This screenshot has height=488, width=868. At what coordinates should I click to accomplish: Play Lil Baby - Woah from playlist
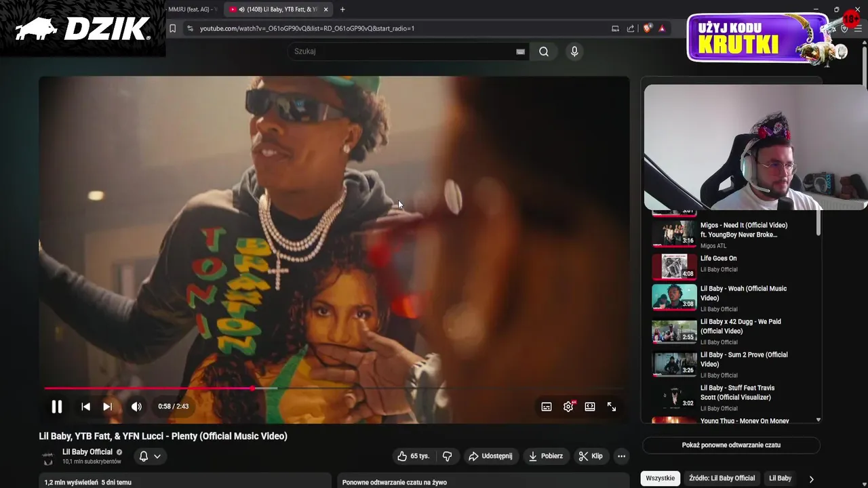point(743,293)
